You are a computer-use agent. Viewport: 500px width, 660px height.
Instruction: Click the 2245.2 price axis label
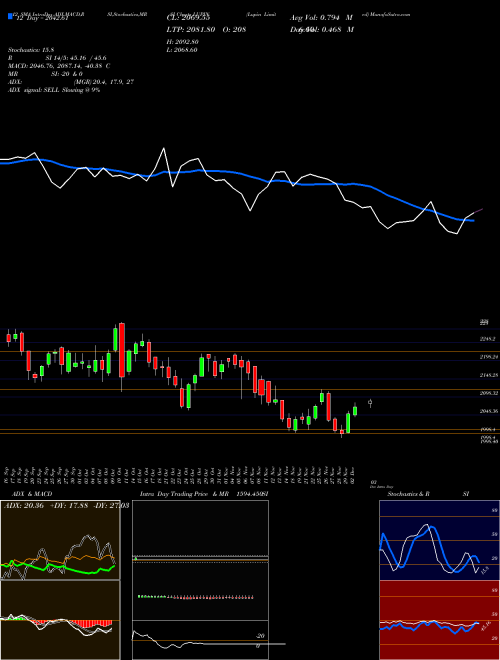(489, 339)
